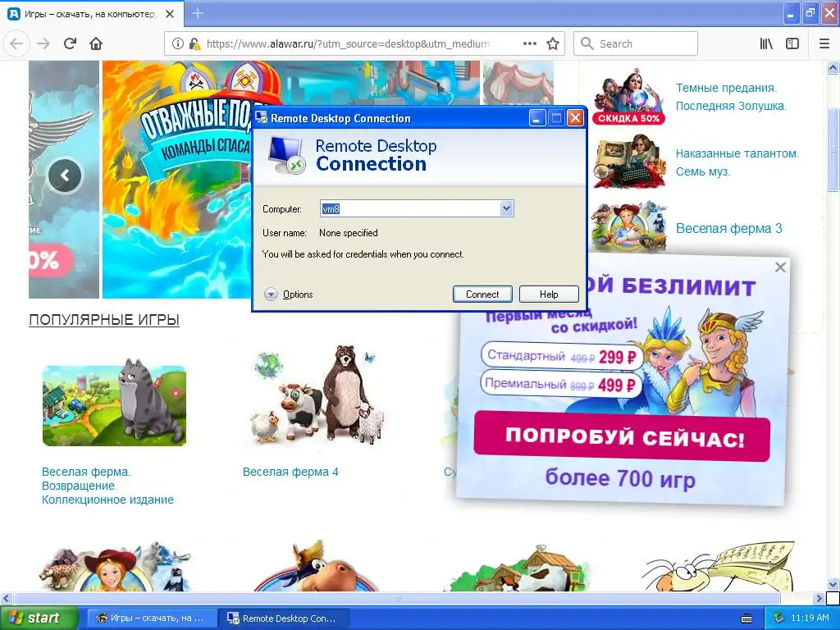Open the Library icon in Firefox toolbar
840x630 pixels.
click(766, 43)
